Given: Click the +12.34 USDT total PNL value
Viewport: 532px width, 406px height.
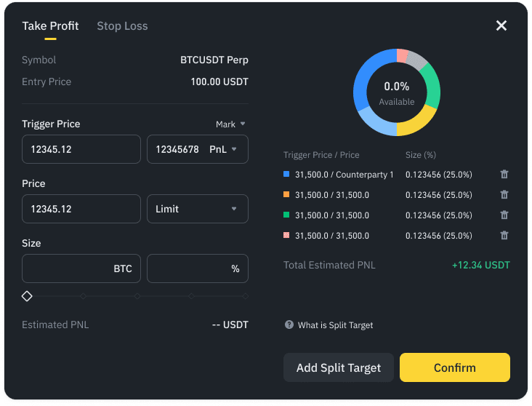Looking at the screenshot, I should point(481,265).
